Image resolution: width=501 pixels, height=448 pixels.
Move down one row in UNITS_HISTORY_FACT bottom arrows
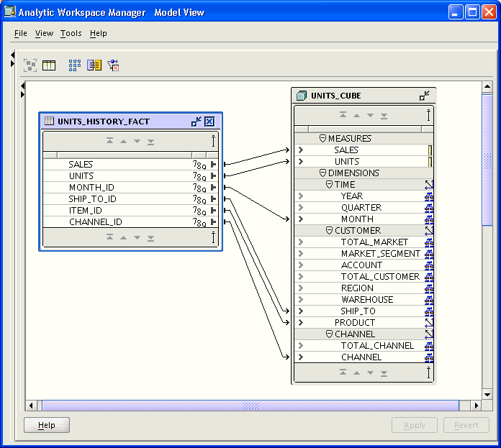pyautogui.click(x=137, y=237)
